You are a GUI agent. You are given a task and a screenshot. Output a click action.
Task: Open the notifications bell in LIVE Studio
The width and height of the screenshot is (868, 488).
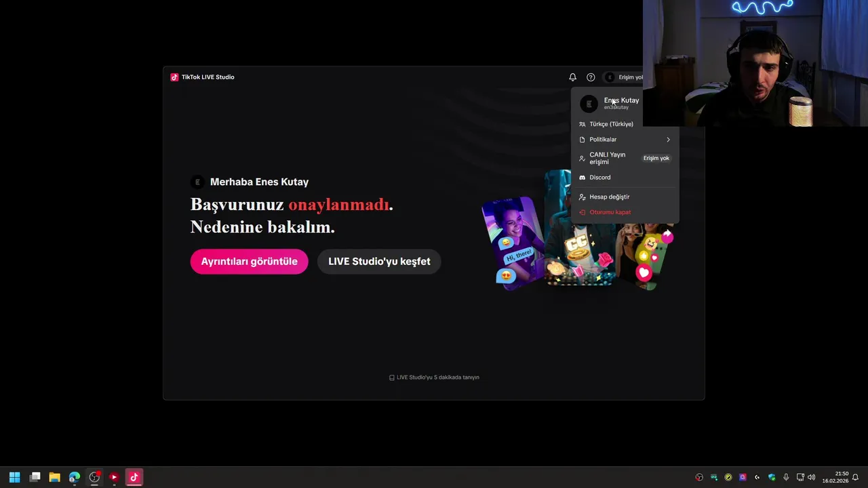tap(572, 77)
